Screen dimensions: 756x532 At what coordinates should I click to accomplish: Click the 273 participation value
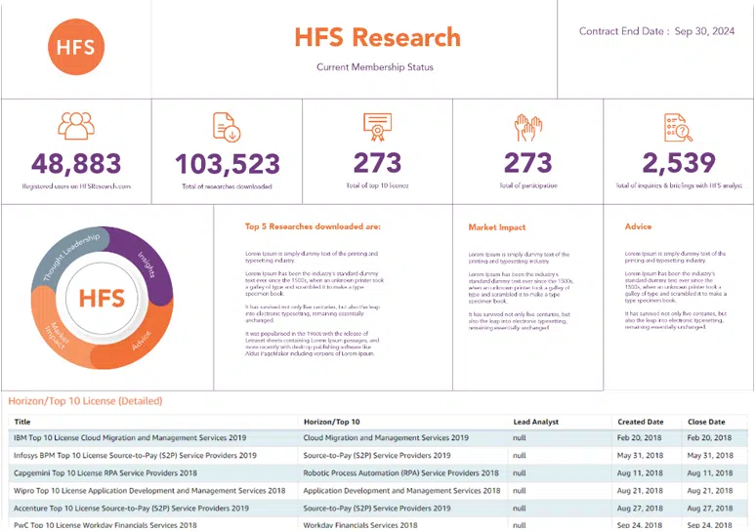(x=528, y=163)
